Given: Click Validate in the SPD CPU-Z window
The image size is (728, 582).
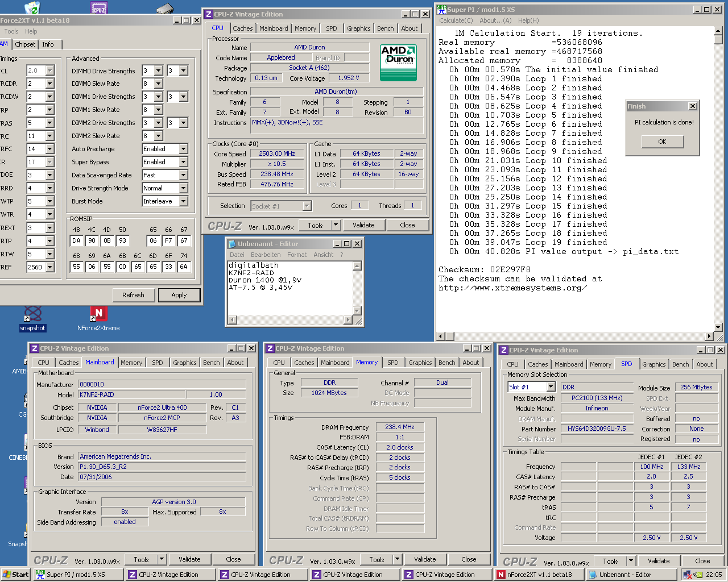Looking at the screenshot, I should [659, 561].
